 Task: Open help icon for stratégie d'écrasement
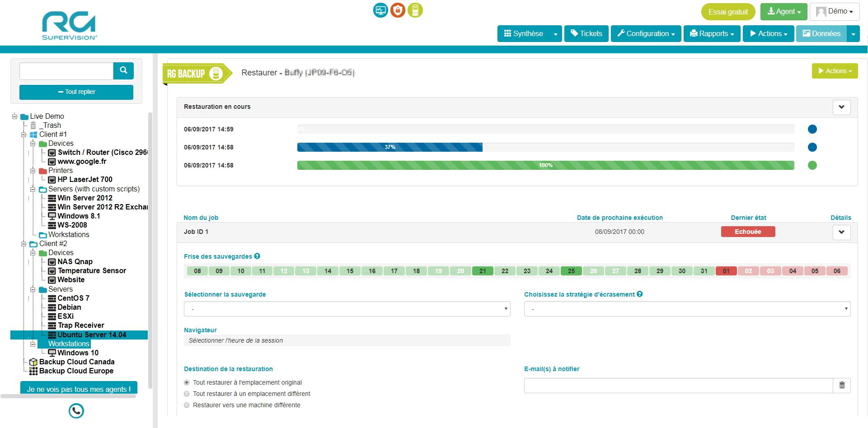click(640, 294)
